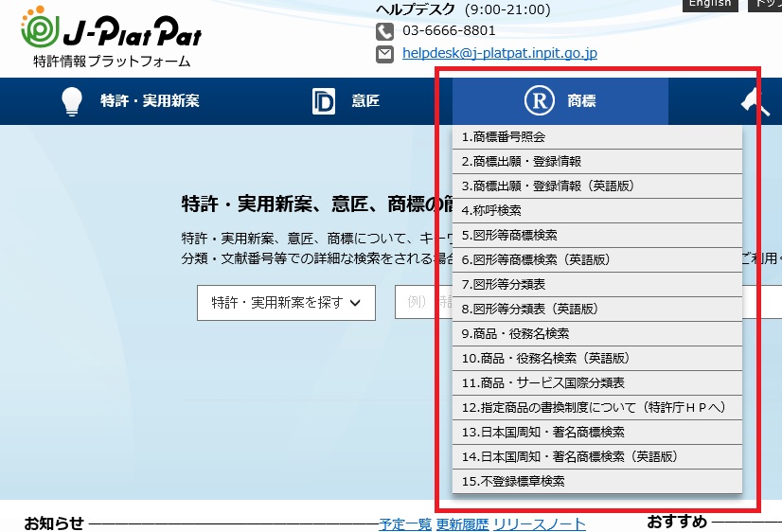The image size is (782, 532).
Task: Select 11.商品・サービス国際分類表
Action: click(x=597, y=383)
